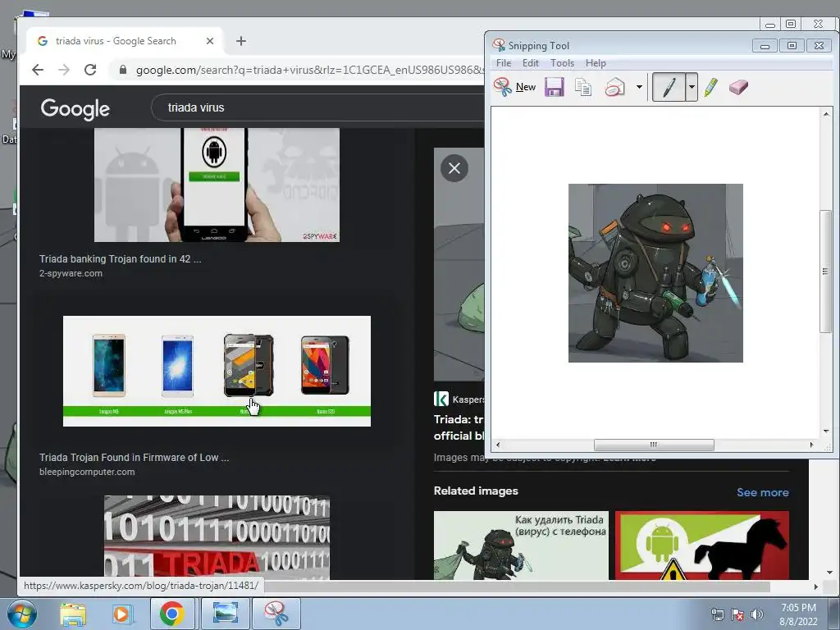Click 2-spyware.com source text

tap(71, 273)
